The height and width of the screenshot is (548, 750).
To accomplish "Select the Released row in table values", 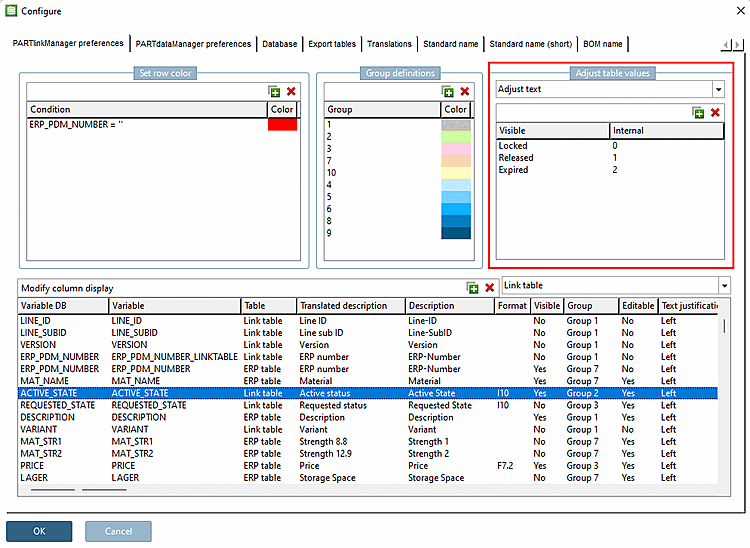I will [x=516, y=158].
